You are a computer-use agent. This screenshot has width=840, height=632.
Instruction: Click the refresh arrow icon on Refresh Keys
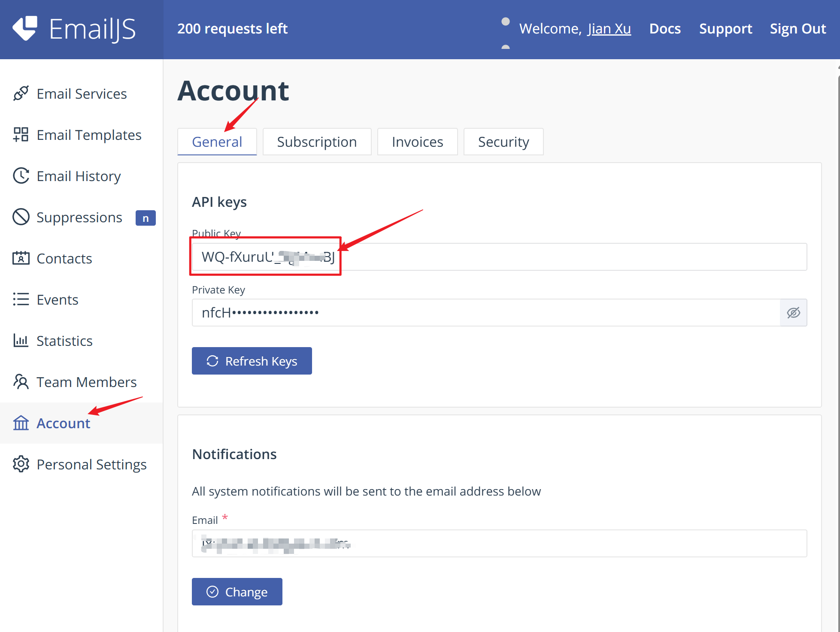pos(212,361)
